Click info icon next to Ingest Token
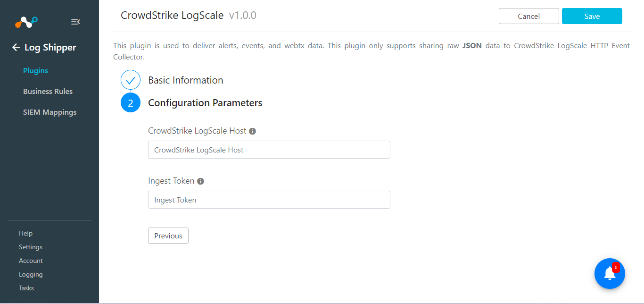 coord(200,181)
